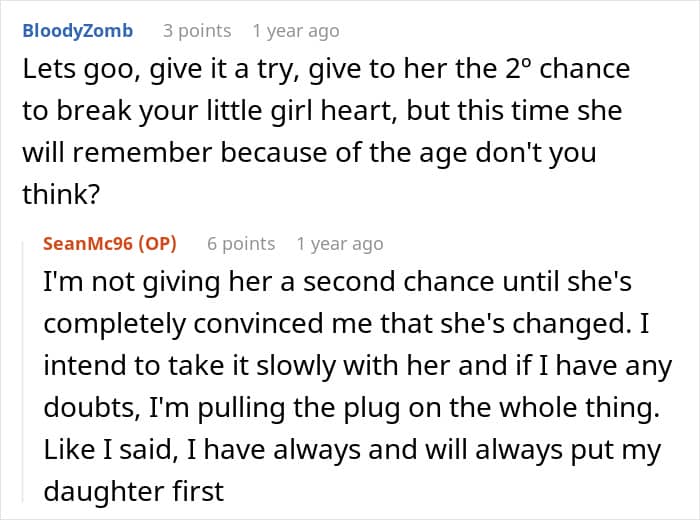Click the line "to break your little girl heart"
This screenshot has width=700, height=520.
click(x=322, y=111)
